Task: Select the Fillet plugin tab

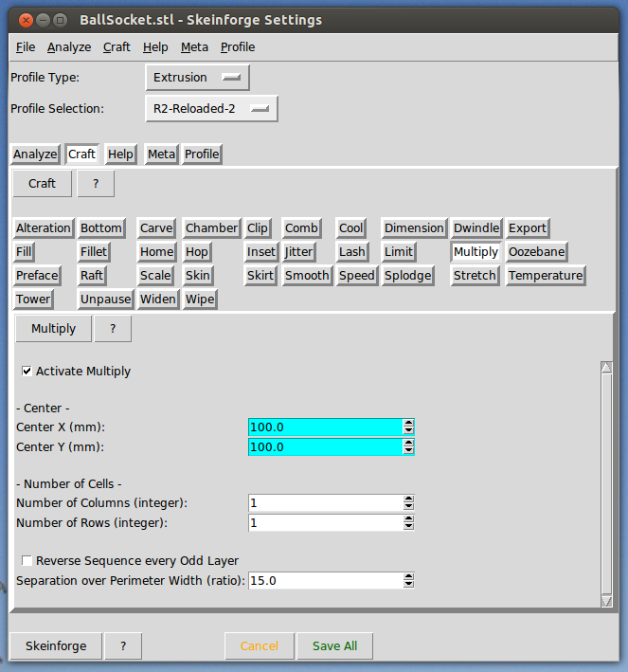Action: [94, 251]
